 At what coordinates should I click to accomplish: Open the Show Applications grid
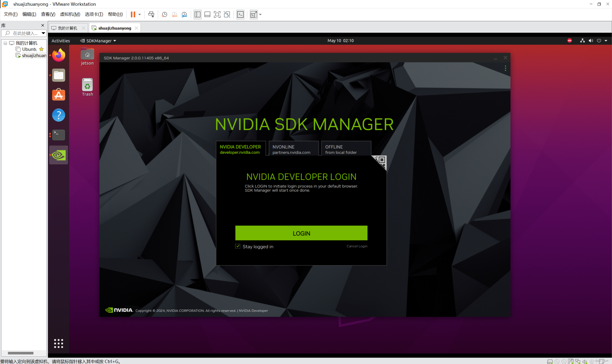58,343
